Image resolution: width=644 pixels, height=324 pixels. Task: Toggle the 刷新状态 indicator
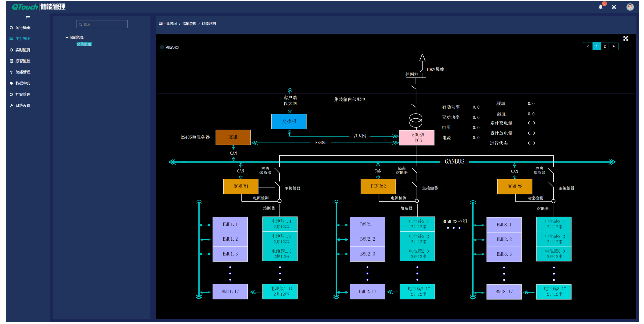162,47
